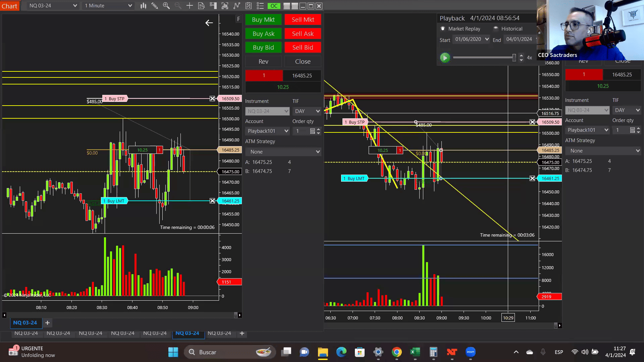Open the strategies line-graph icon

pos(237,6)
